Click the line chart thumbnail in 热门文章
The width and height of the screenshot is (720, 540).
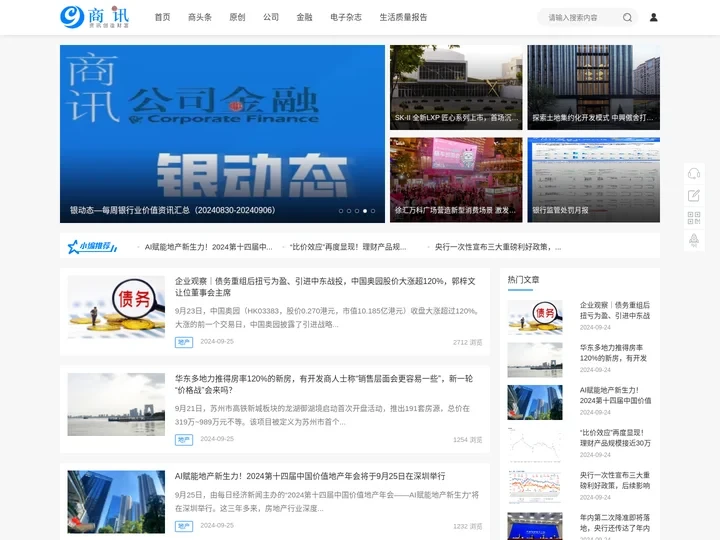[x=535, y=444]
